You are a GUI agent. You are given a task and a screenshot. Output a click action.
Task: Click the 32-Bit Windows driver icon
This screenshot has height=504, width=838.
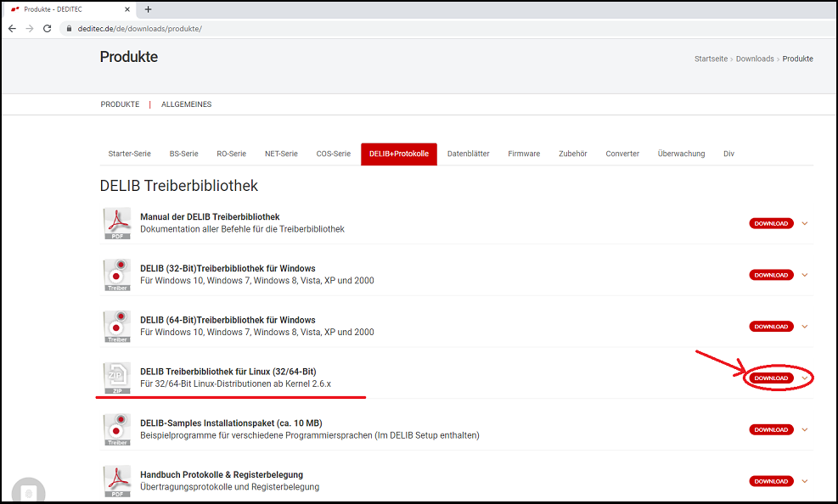click(x=117, y=275)
